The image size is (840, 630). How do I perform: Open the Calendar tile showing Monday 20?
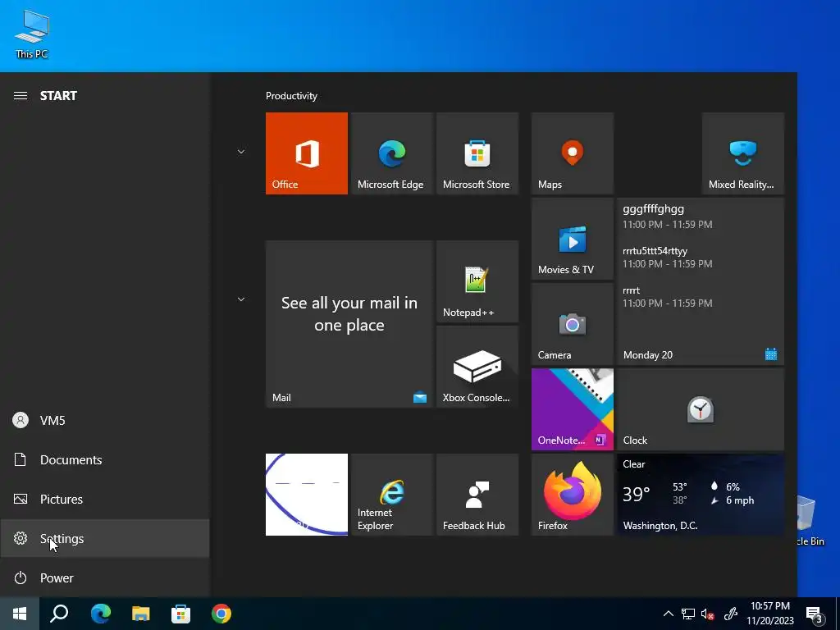[701, 282]
